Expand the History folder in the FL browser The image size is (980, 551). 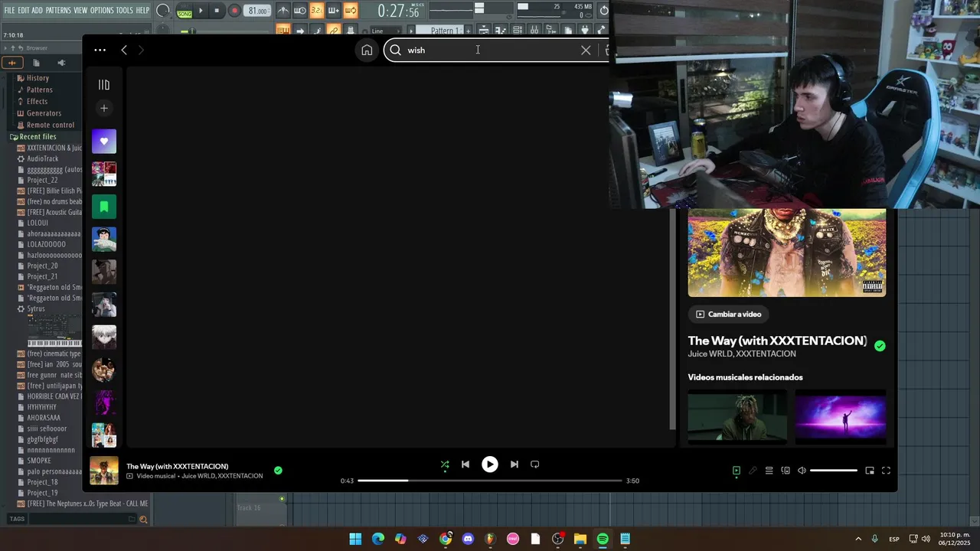38,78
